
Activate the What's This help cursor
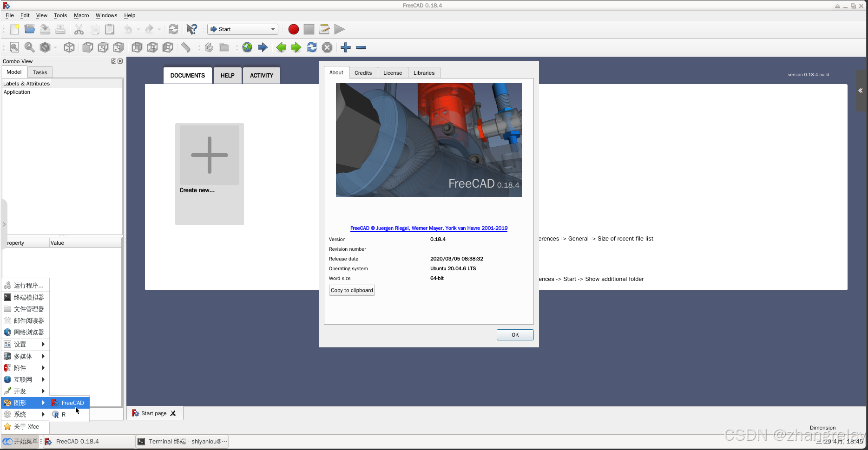(191, 29)
